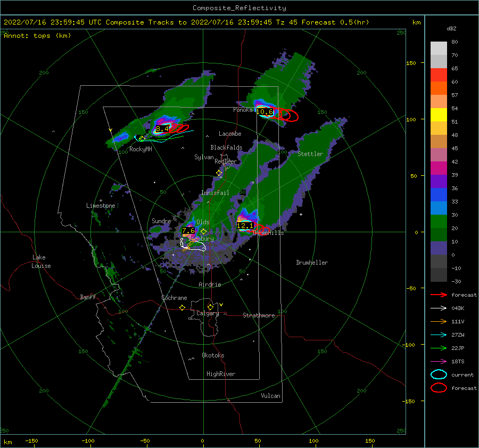
Task: Click the Calgary city label
Action: click(x=208, y=313)
